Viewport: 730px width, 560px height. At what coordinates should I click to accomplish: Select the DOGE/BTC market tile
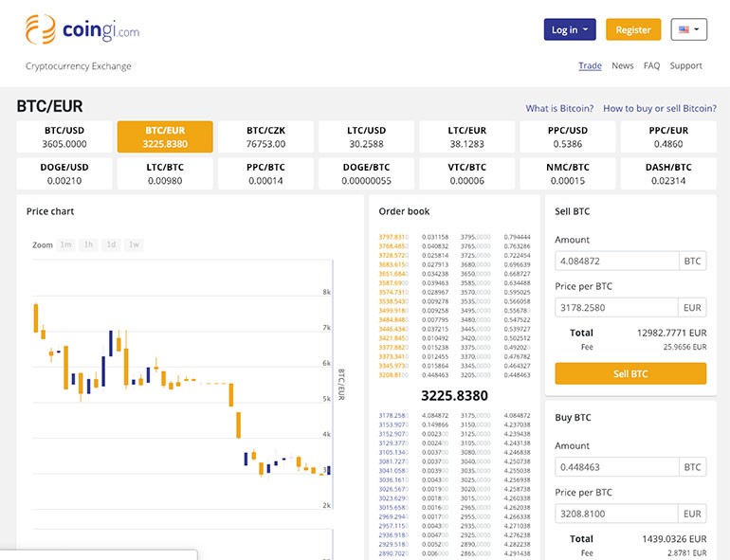click(x=366, y=173)
